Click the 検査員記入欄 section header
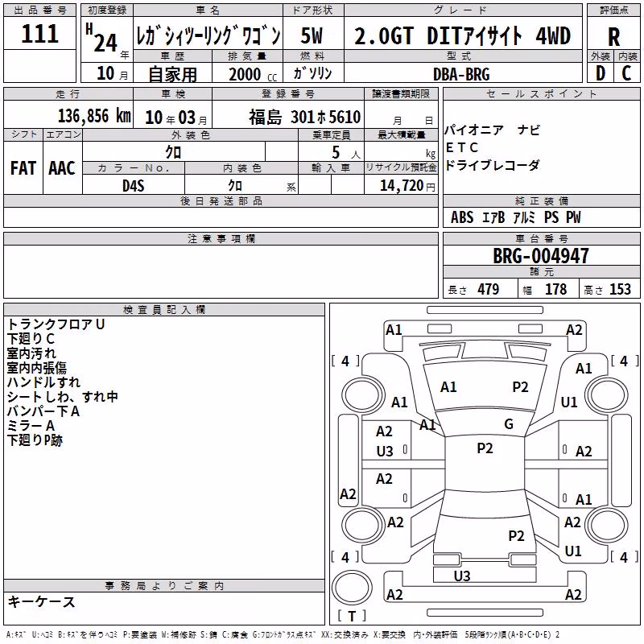The image size is (644, 644). pos(164,310)
